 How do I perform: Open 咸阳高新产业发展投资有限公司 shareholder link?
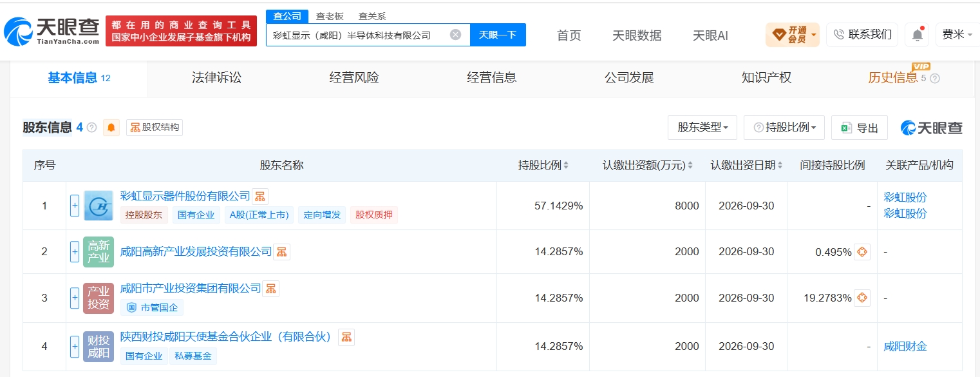click(x=196, y=251)
